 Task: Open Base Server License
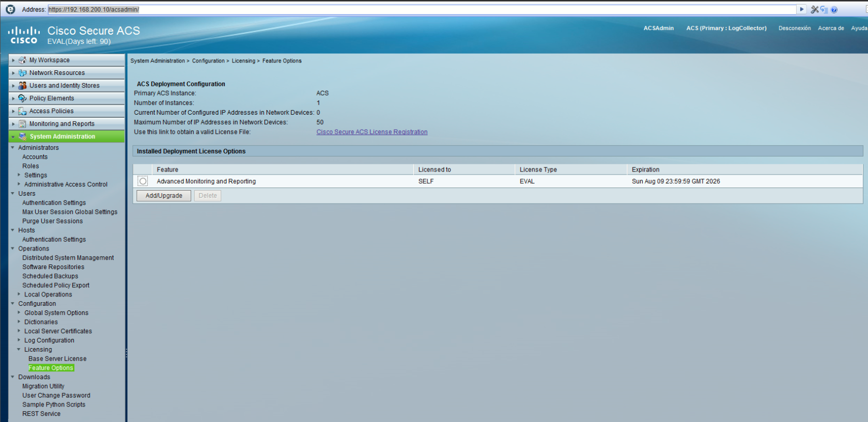[x=57, y=358]
